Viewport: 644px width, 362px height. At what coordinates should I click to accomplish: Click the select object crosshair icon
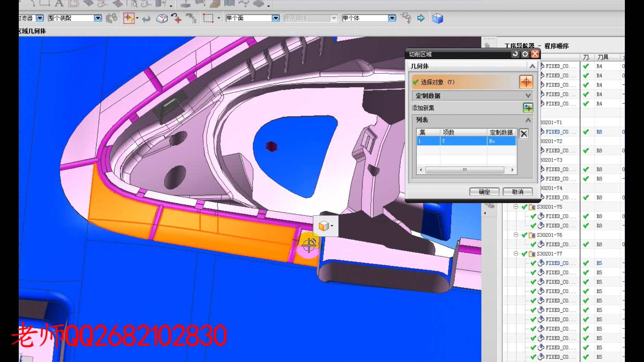coord(526,82)
